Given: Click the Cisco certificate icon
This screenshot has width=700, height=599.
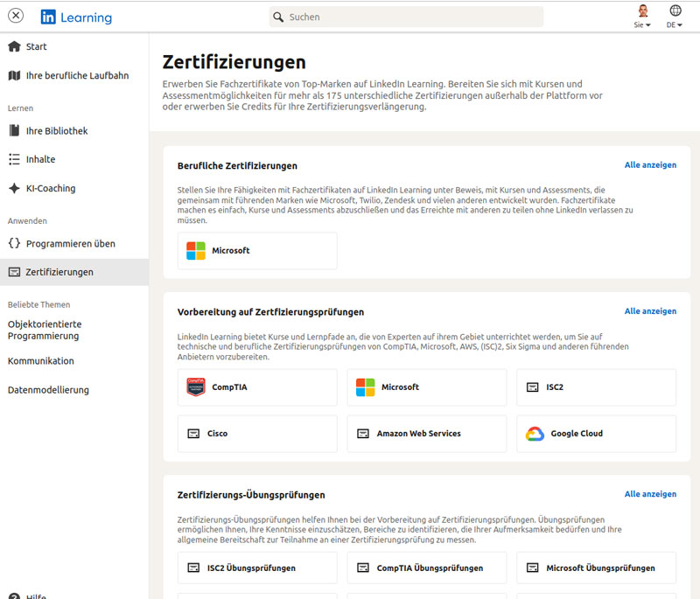Looking at the screenshot, I should pos(193,434).
